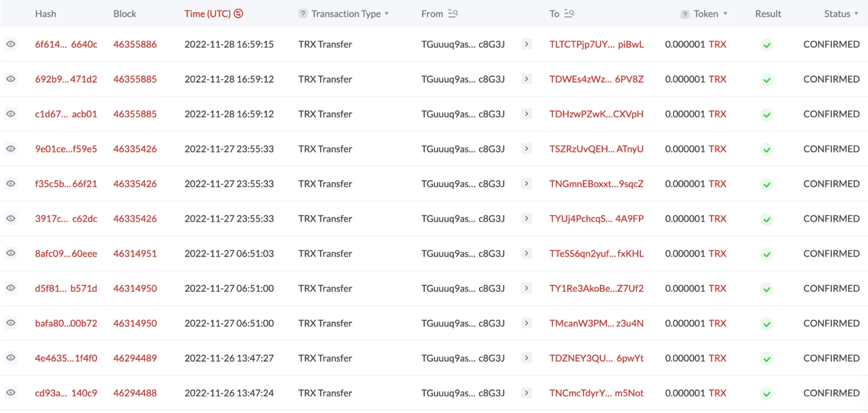868x413 pixels.
Task: Click the red TRX token link for bafa80...00b72
Action: click(717, 324)
